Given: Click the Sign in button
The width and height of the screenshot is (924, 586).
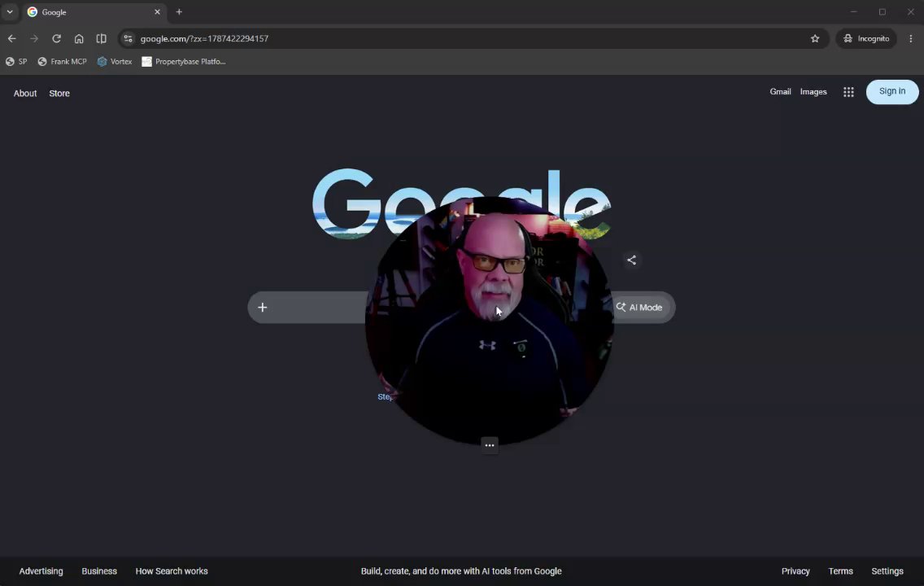Looking at the screenshot, I should coord(892,91).
